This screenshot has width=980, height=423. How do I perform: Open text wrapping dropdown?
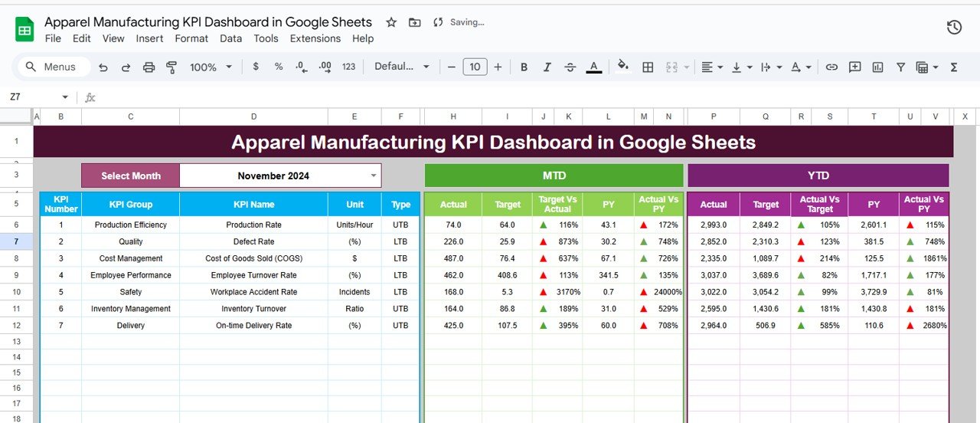point(770,67)
